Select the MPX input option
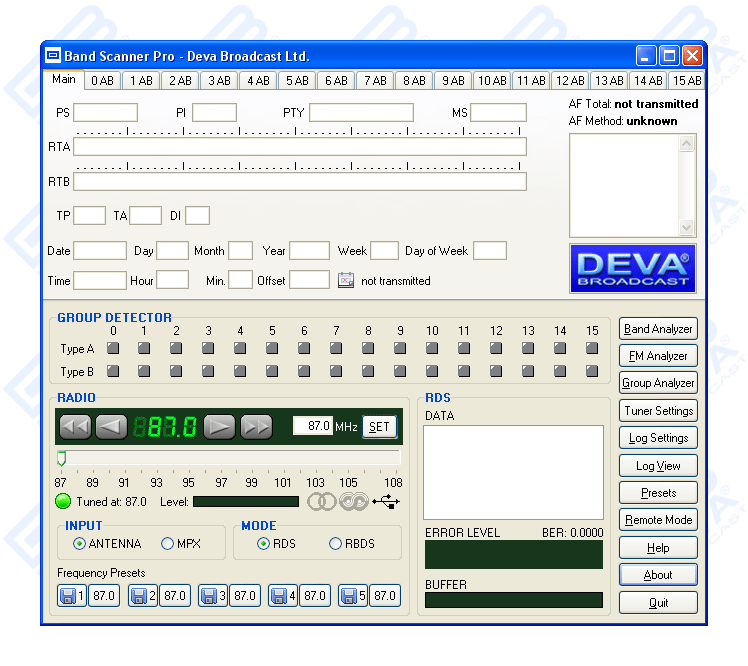Viewport: 748px width, 666px height. coord(168,544)
